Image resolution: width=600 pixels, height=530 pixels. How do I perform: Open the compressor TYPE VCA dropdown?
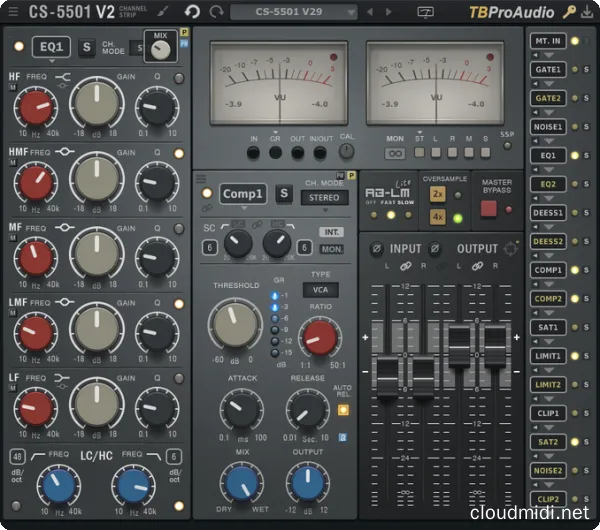click(x=321, y=290)
